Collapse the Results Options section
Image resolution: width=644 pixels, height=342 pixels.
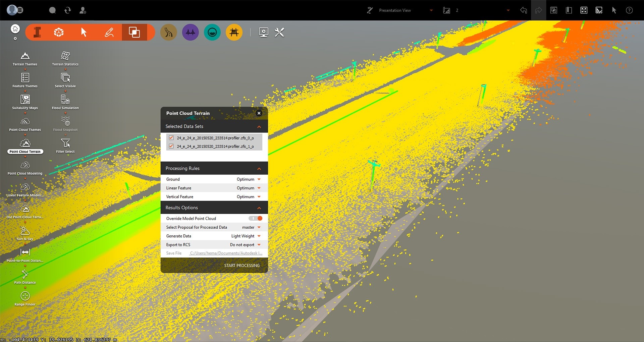coord(259,208)
